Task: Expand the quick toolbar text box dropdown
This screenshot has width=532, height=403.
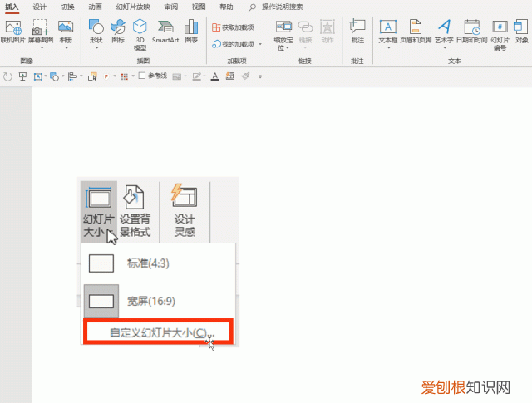Action: (x=46, y=76)
